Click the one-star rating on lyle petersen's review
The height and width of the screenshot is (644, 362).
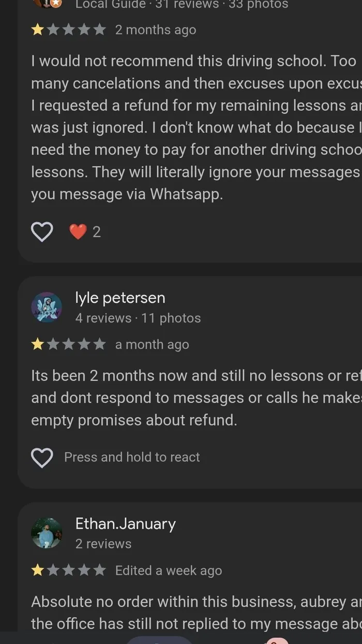pyautogui.click(x=68, y=344)
